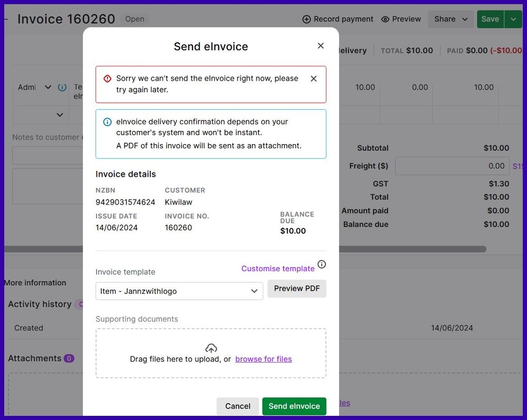
Task: Click the Record payment plus icon
Action: [306, 20]
